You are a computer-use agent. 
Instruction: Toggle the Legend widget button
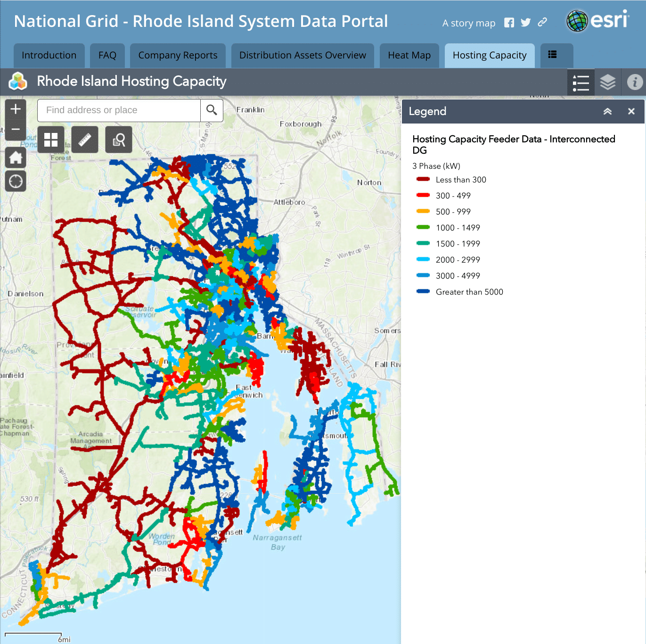tap(581, 83)
